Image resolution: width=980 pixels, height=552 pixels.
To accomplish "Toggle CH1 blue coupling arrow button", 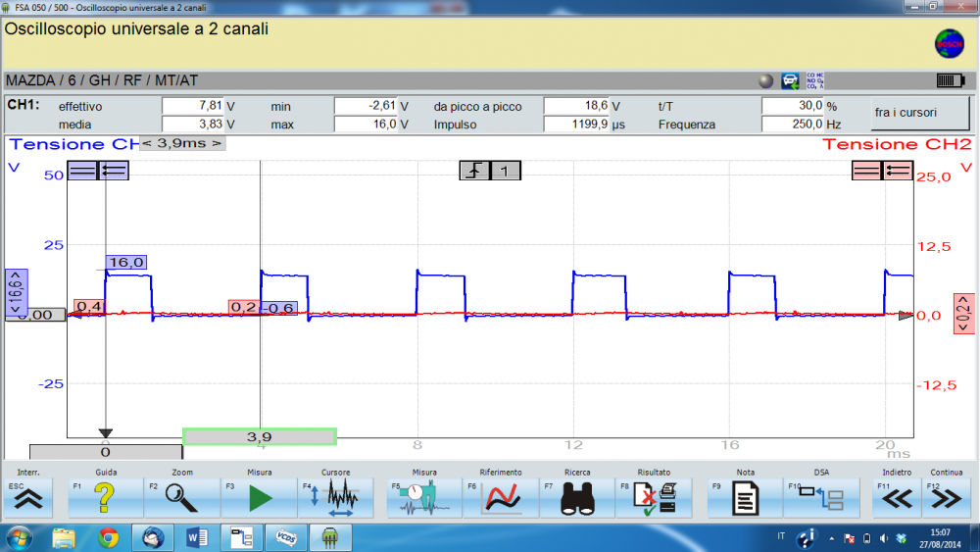I will coord(114,170).
